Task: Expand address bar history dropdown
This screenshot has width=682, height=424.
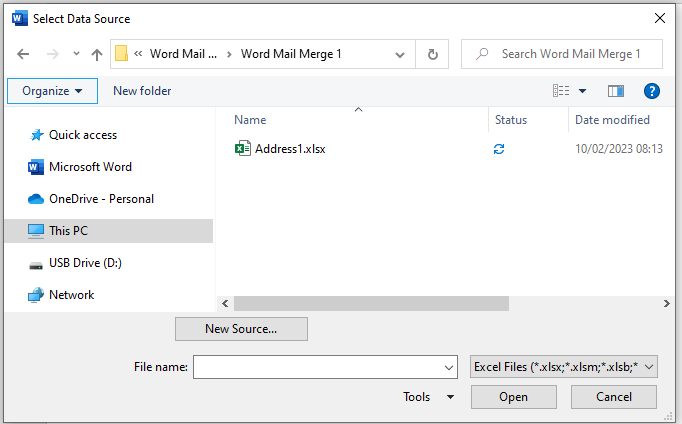Action: pyautogui.click(x=400, y=54)
